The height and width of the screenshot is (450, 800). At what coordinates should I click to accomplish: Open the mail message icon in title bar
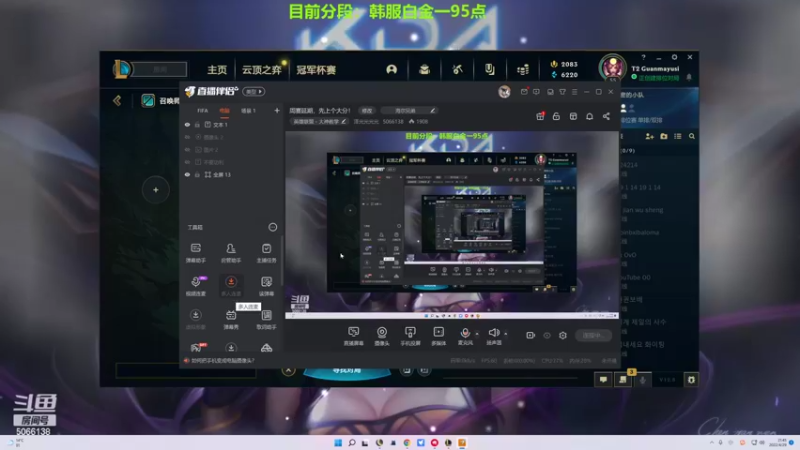[524, 92]
